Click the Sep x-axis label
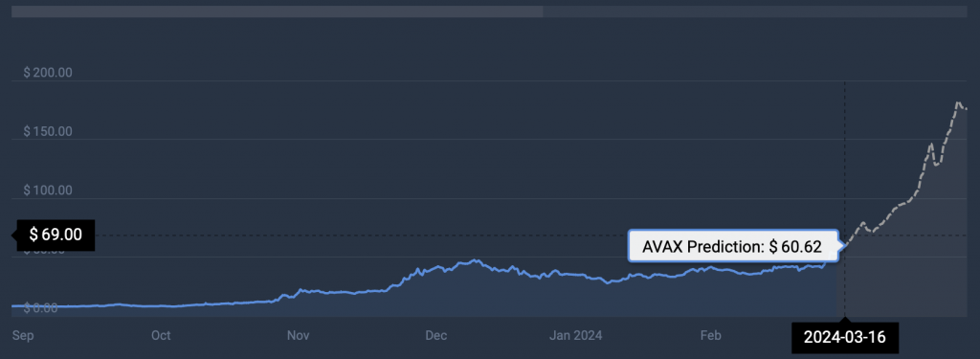This screenshot has width=980, height=359. pyautogui.click(x=23, y=336)
